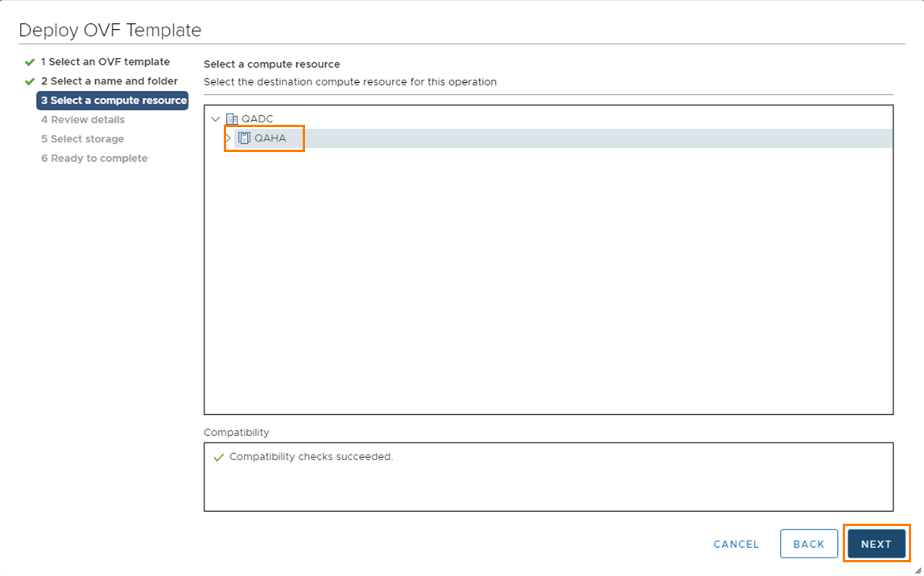Click the checkmark next to Compatibility checks succeeded
The height and width of the screenshot is (576, 924).
point(217,456)
